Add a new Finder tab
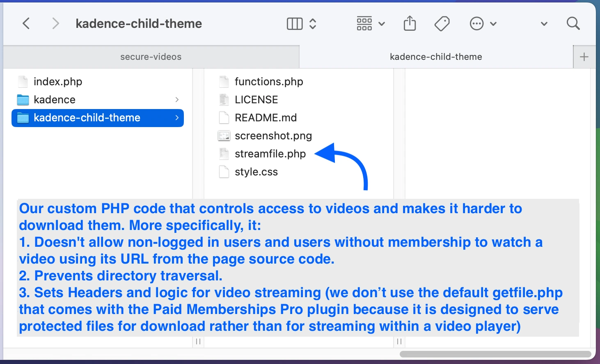Viewport: 600px width, 364px height. pos(584,57)
